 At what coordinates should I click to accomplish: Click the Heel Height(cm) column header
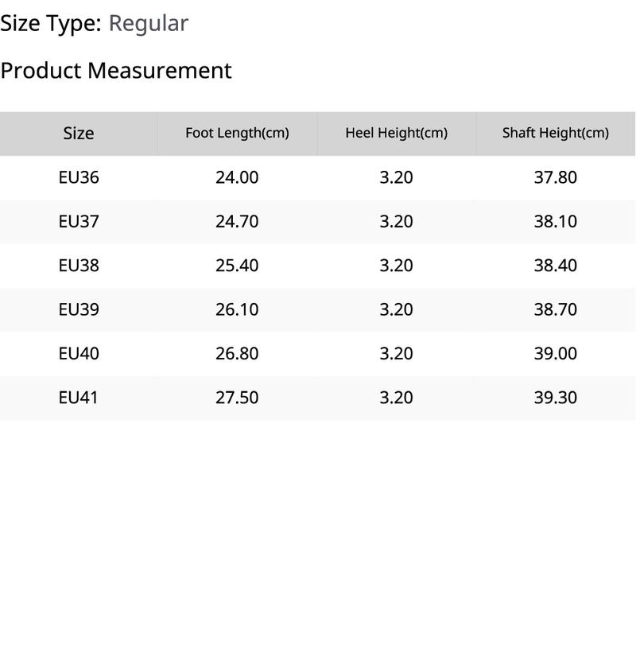pos(396,134)
